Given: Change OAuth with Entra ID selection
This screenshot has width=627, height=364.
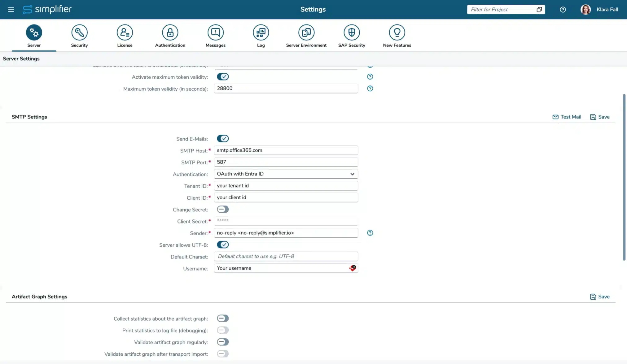Looking at the screenshot, I should [x=285, y=174].
